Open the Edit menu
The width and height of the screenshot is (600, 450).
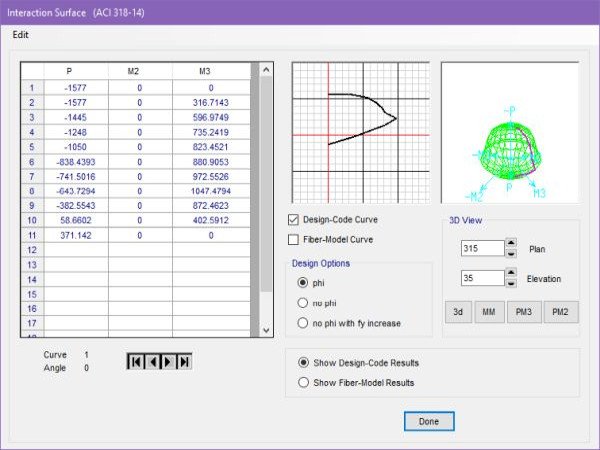23,34
